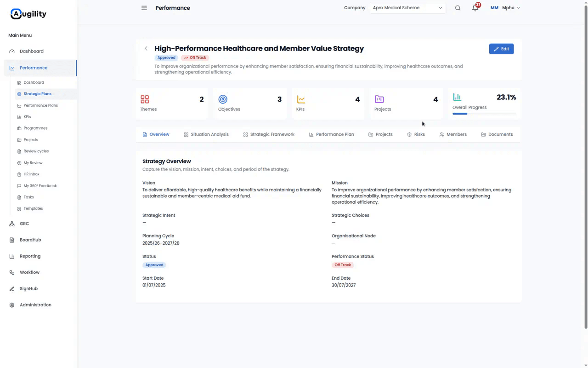Click the SignHub pen icon

tap(12, 289)
